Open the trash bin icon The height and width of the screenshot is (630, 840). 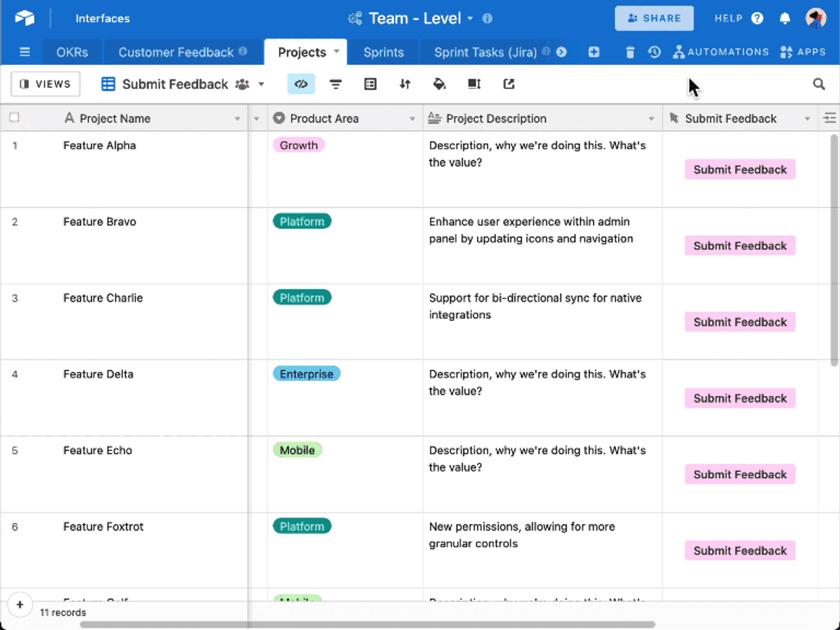pos(630,52)
